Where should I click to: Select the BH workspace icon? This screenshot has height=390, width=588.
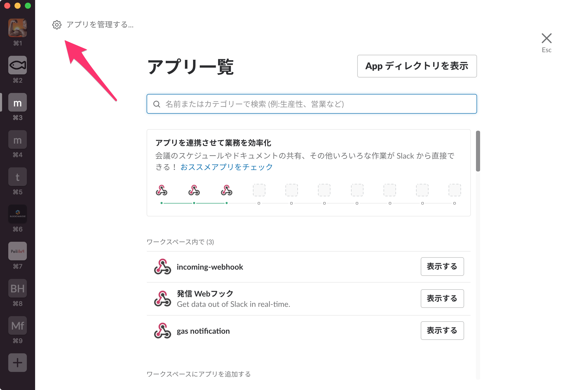18,288
